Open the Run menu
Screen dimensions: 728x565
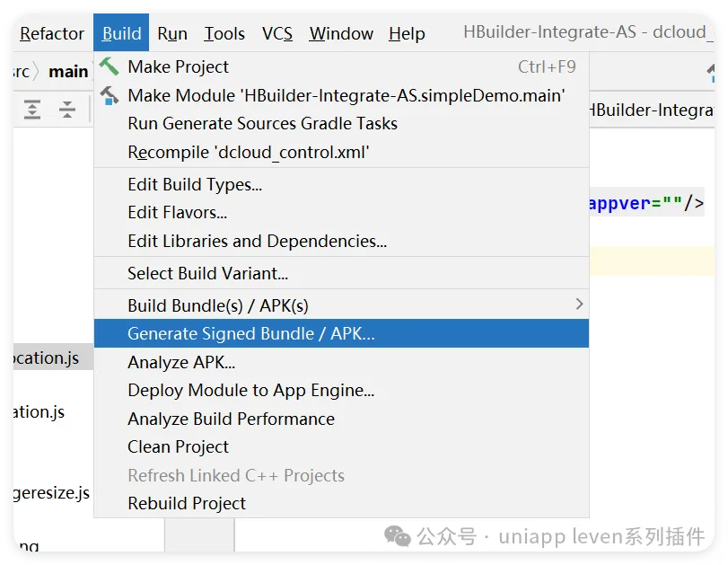coord(172,33)
